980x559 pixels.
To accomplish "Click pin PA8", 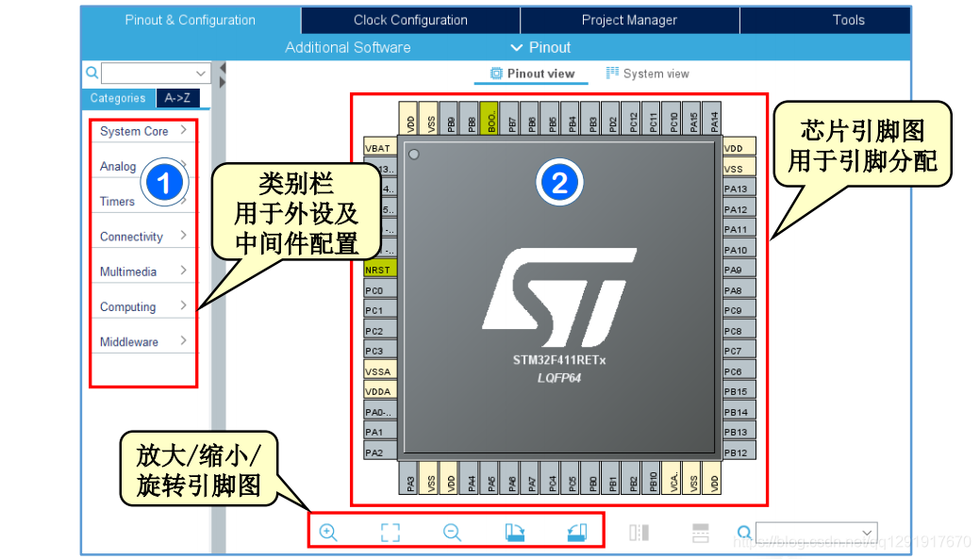I will [x=739, y=290].
